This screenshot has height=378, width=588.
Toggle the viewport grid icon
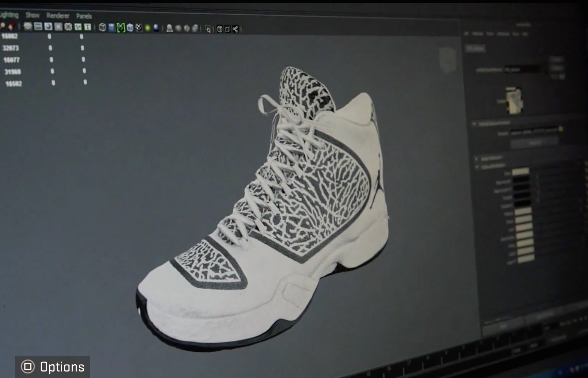[28, 26]
